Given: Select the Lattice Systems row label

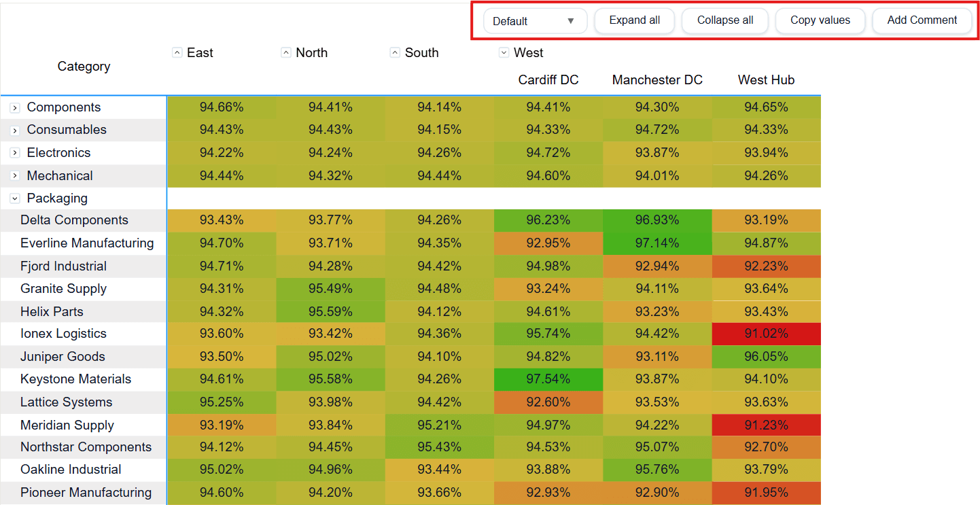Looking at the screenshot, I should click(x=66, y=402).
